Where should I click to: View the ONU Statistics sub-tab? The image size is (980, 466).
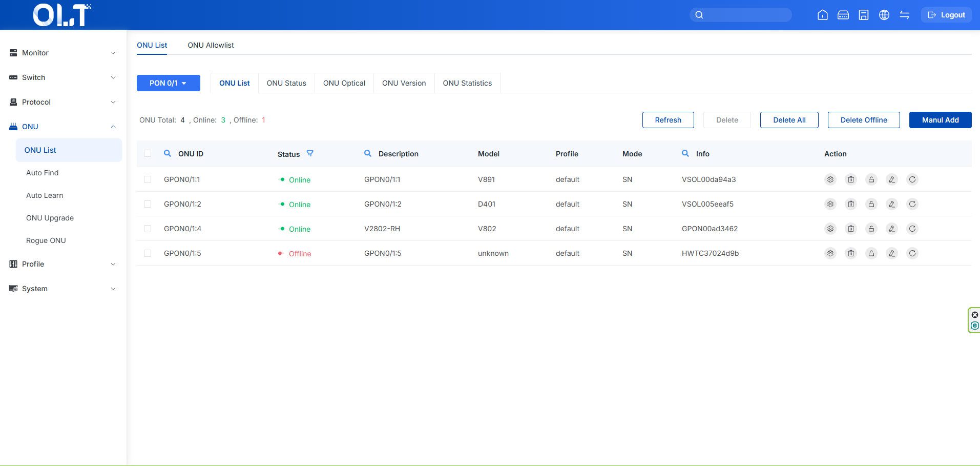(467, 83)
